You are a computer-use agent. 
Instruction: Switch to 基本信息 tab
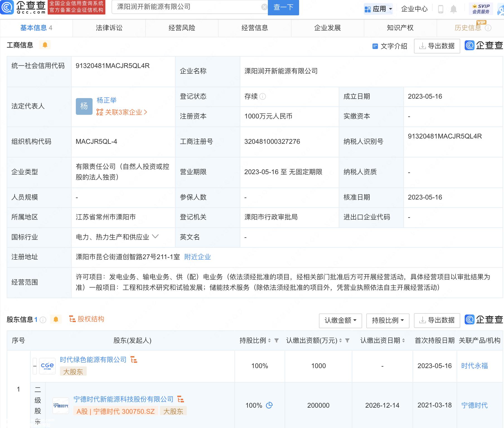coord(36,28)
